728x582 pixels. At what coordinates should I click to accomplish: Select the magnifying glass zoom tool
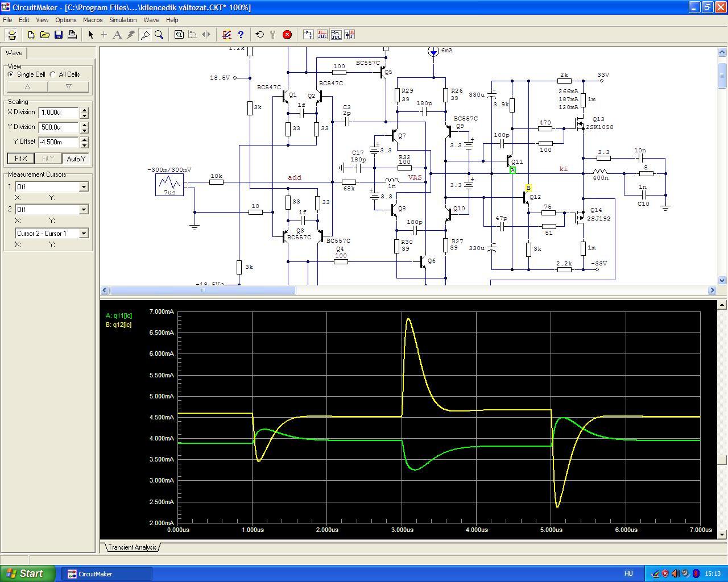[159, 35]
